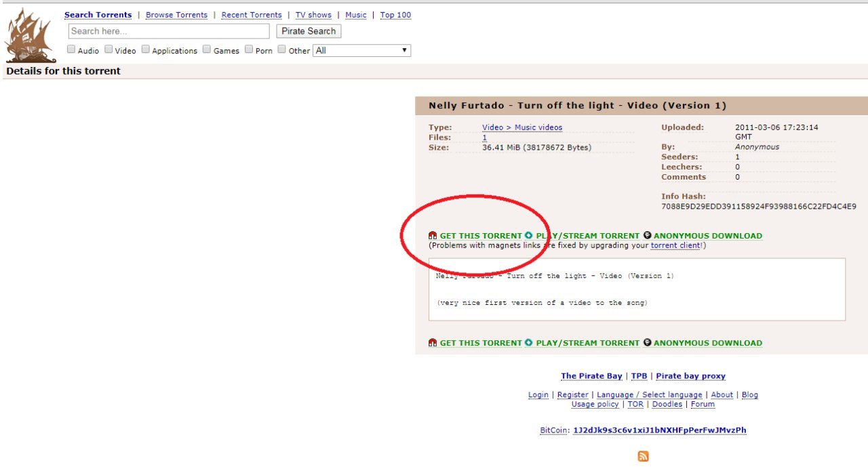Open Browse Torrents page
The width and height of the screenshot is (868, 473).
tap(176, 15)
